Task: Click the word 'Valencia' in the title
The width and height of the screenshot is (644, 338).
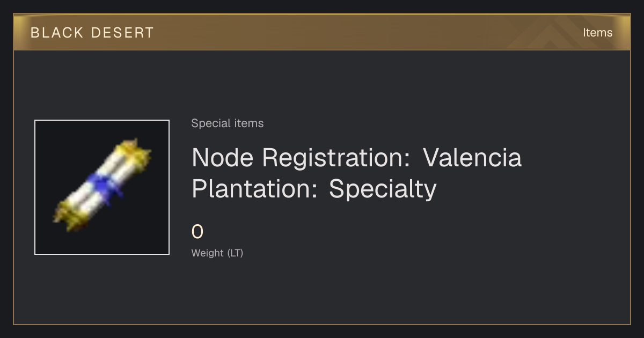Action: (472, 158)
